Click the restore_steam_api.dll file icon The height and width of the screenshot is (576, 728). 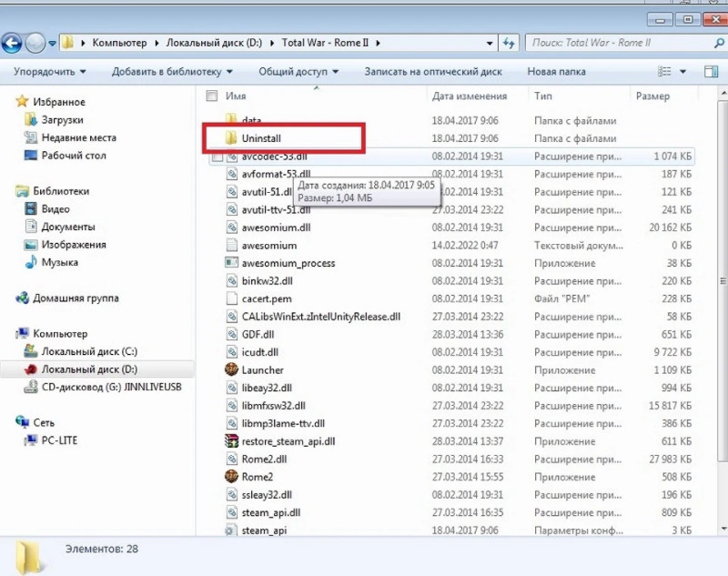pos(232,441)
